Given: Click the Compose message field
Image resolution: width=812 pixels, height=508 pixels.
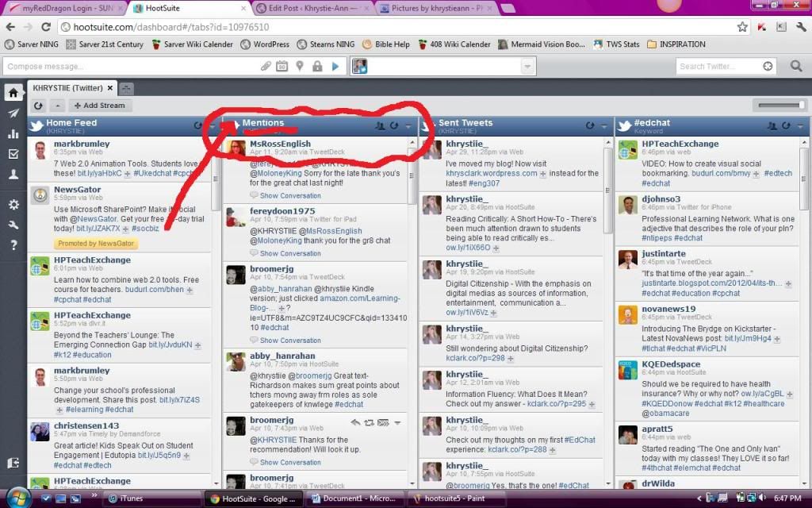Looking at the screenshot, I should [x=132, y=67].
